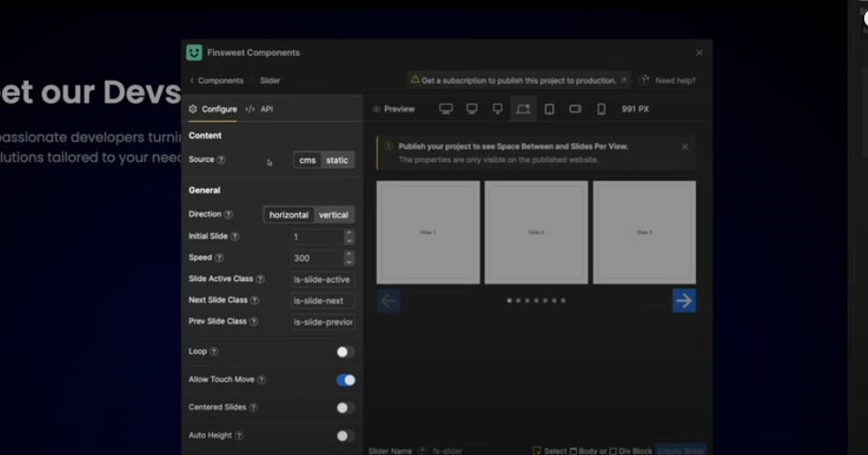Select the medium desktop monitor breakpoint icon
This screenshot has height=455, width=868.
tap(472, 109)
